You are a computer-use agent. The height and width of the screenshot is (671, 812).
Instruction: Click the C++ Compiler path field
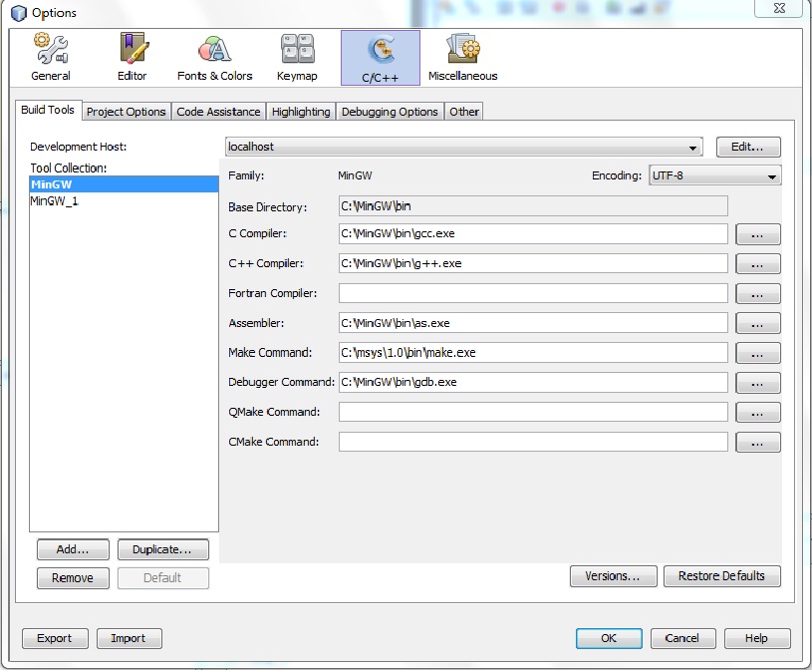[533, 263]
